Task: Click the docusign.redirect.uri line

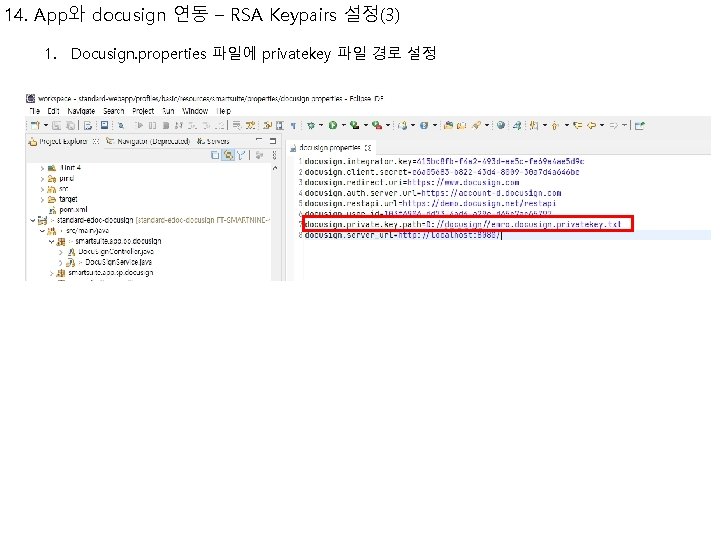Action: tap(412, 183)
